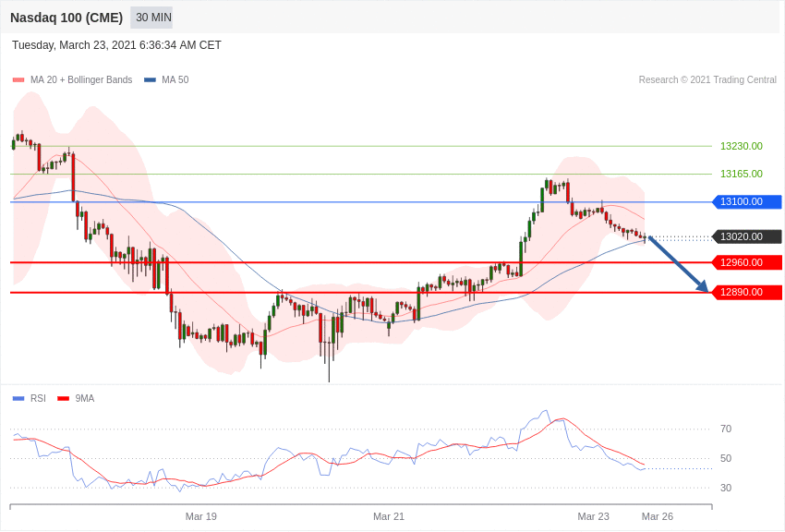Click the RSI legend swatch

pos(18,398)
